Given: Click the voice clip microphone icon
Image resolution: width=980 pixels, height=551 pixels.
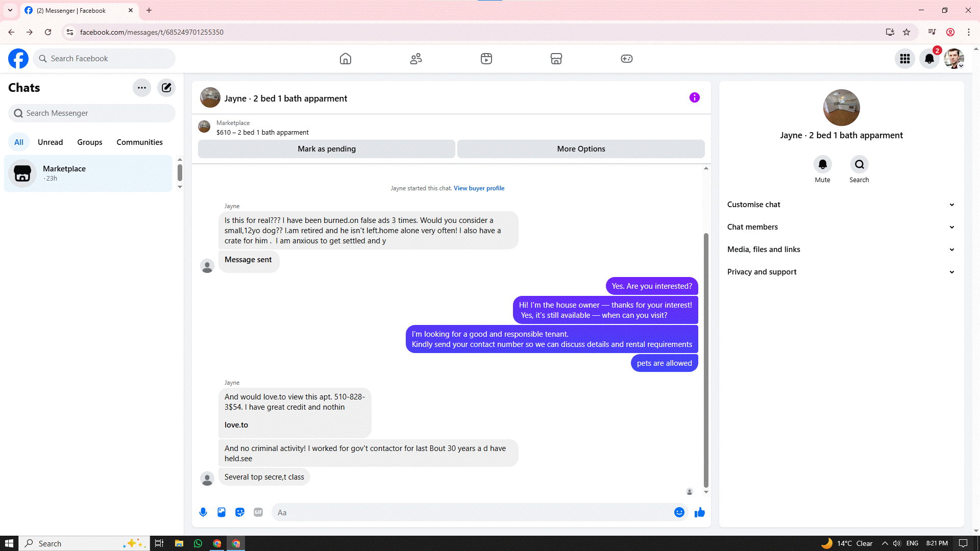Looking at the screenshot, I should (203, 512).
